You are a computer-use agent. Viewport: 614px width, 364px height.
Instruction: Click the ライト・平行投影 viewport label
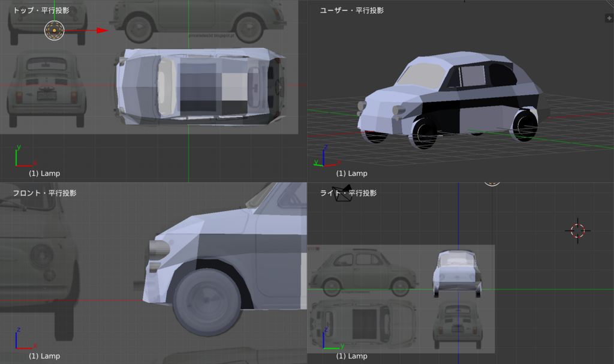click(348, 193)
